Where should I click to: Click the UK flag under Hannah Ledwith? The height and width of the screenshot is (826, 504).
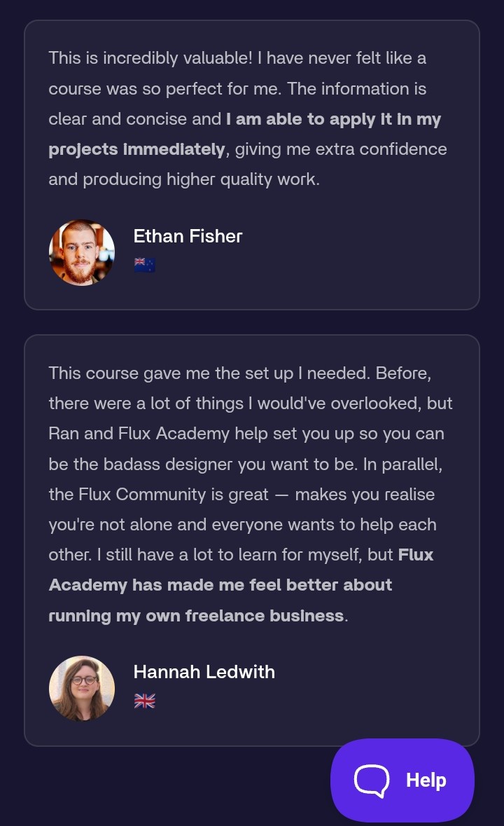pyautogui.click(x=145, y=701)
